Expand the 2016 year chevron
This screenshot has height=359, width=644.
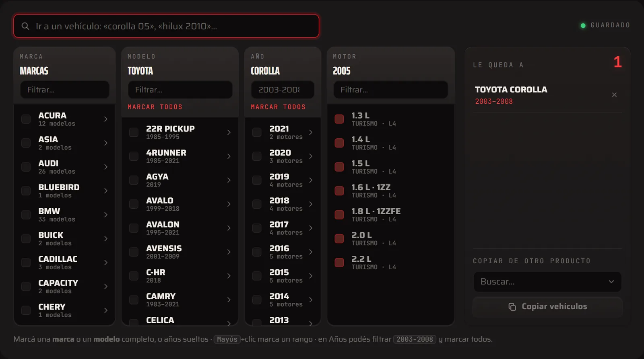tap(311, 252)
